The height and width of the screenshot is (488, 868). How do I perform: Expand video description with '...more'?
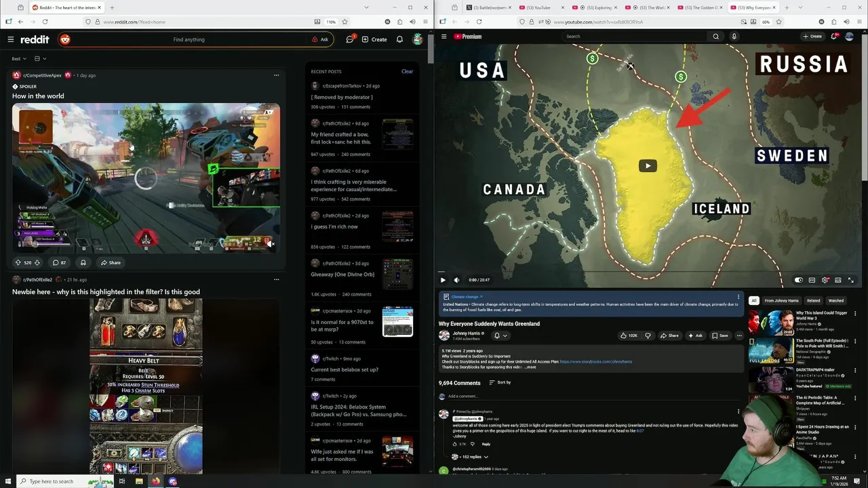pos(530,367)
